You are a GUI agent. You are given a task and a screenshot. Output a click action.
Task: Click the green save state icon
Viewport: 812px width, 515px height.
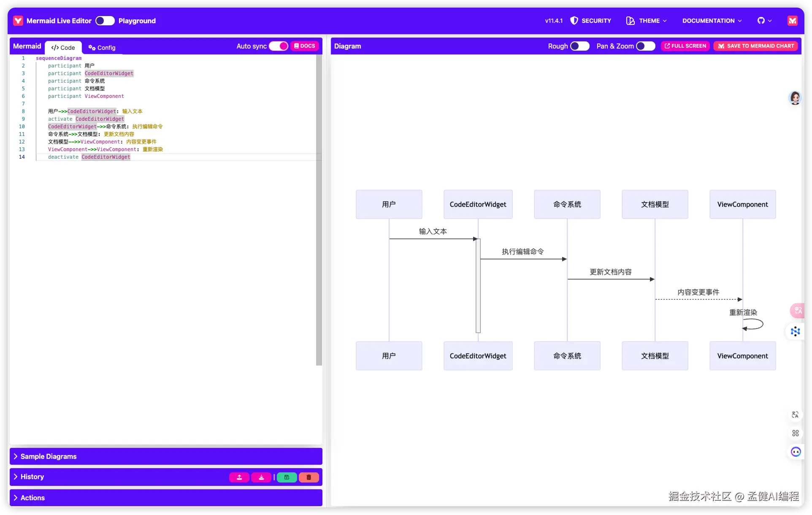(x=287, y=477)
